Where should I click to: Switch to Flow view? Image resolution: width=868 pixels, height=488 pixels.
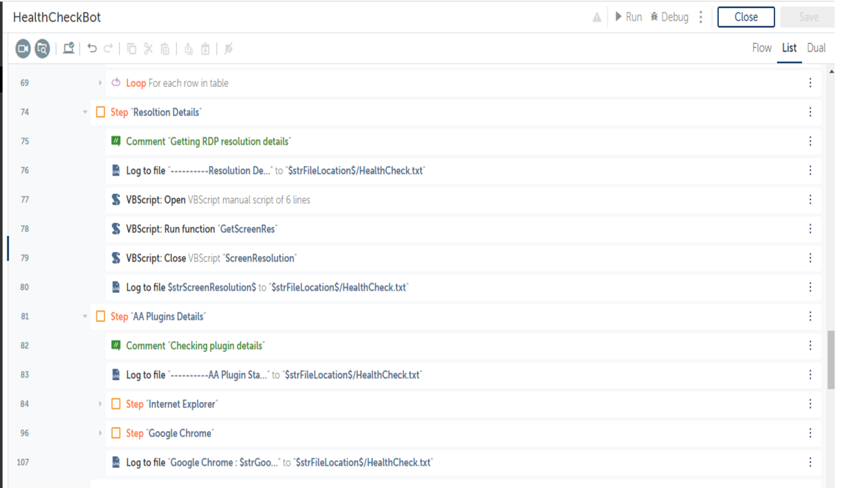click(x=762, y=48)
